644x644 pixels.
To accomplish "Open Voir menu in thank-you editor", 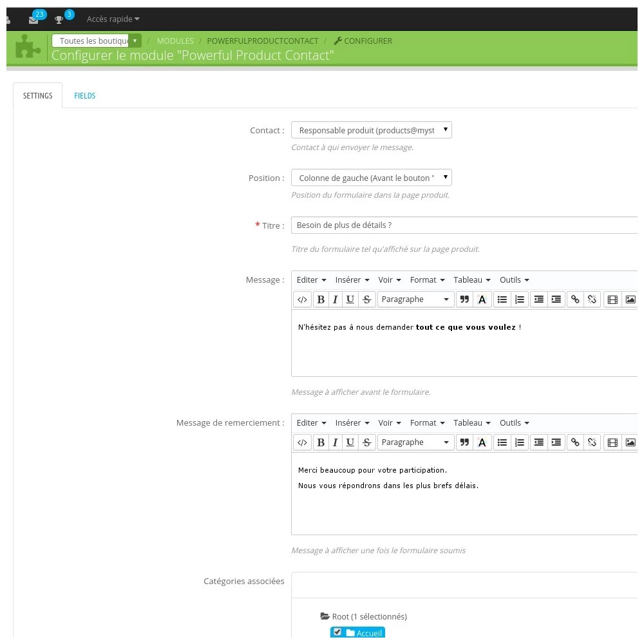I will pyautogui.click(x=390, y=422).
